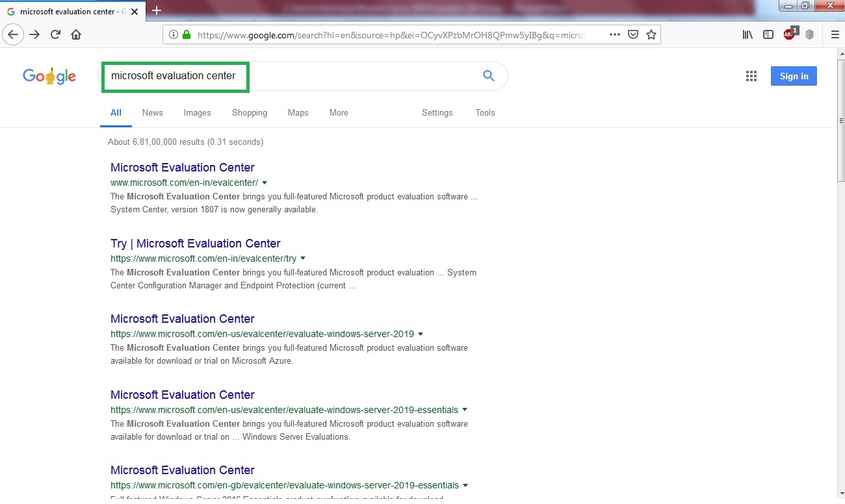Open result above en-gb windows-server-2019-essentials URL

tap(183, 470)
